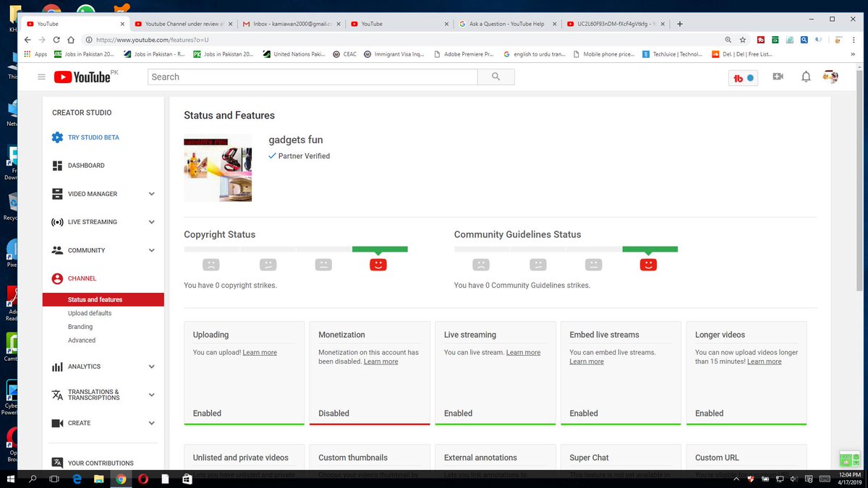868x488 pixels.
Task: Open Advanced channel settings
Action: (x=82, y=341)
